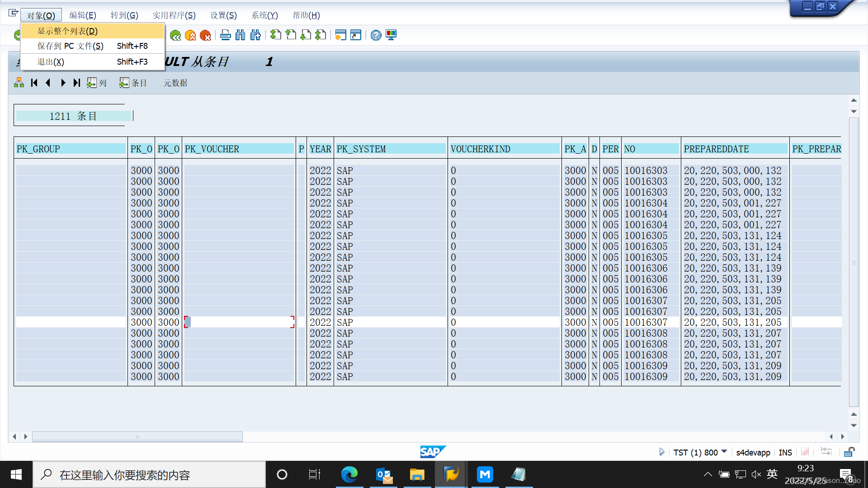Click the orange Exit icon
The image size is (868, 488).
[190, 35]
